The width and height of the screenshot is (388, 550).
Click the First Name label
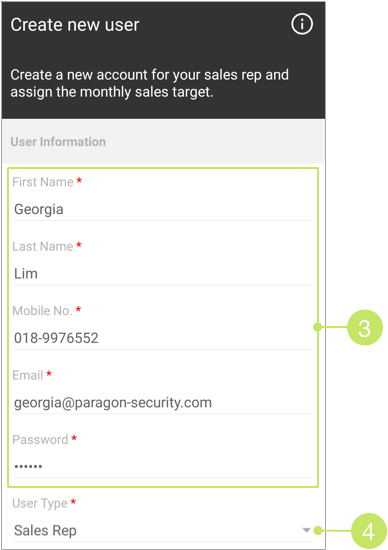point(43,182)
